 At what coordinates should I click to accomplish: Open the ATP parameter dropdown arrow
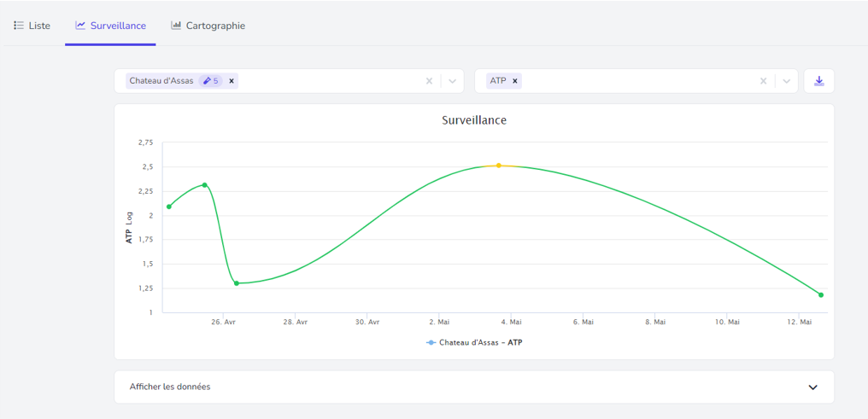click(x=786, y=81)
